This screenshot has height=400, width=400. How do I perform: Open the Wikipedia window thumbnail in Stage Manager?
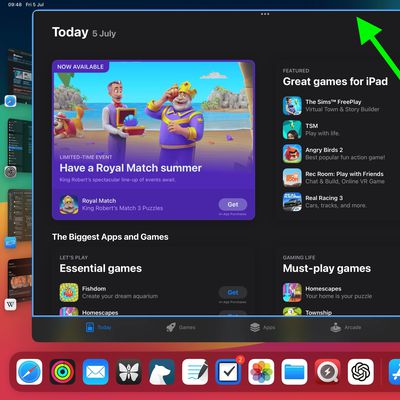click(20, 279)
